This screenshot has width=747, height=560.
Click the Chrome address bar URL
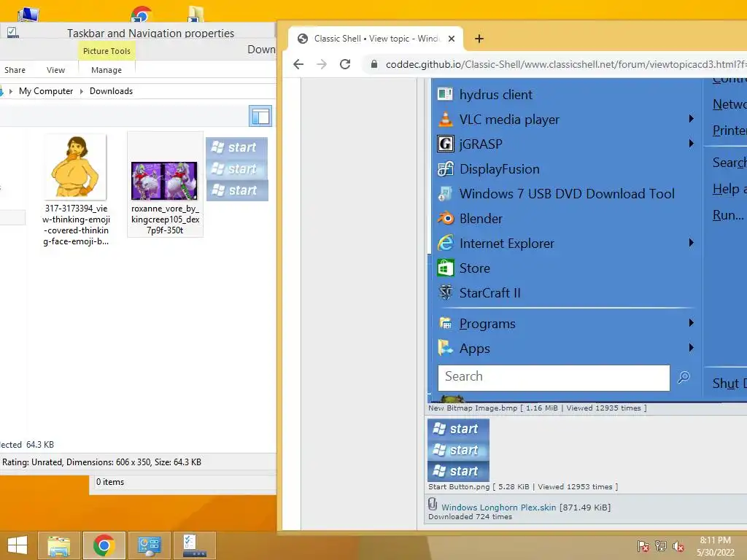[x=565, y=64]
